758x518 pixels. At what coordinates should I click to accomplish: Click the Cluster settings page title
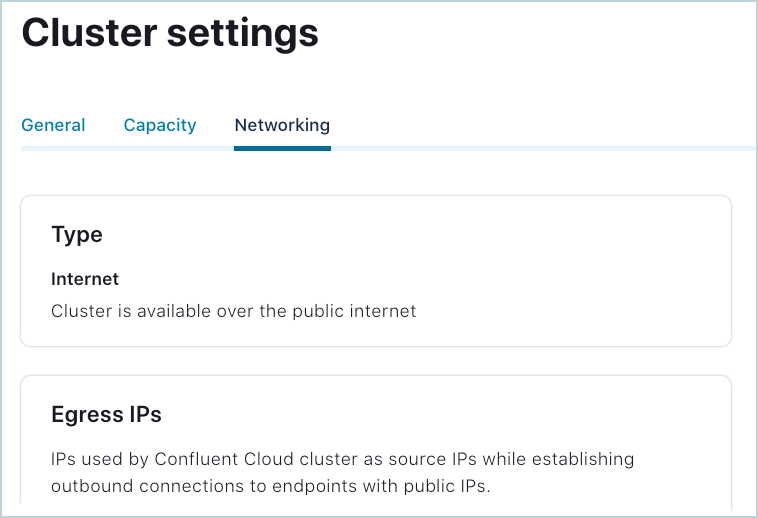[170, 34]
